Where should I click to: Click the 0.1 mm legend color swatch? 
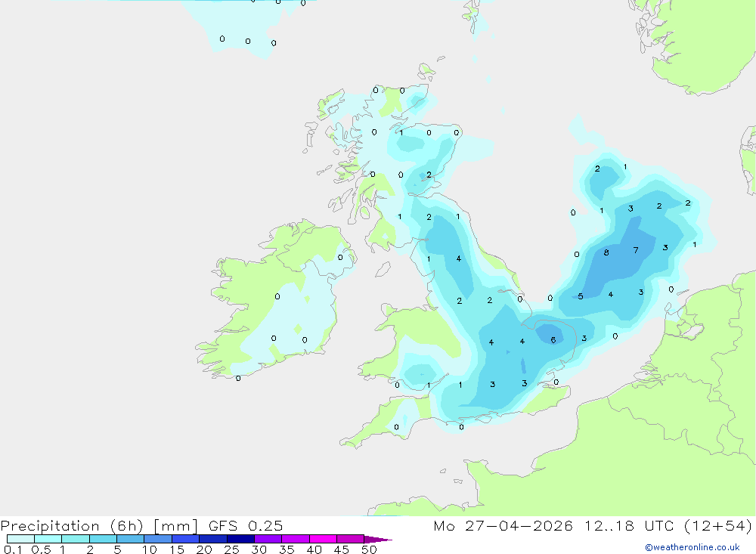pyautogui.click(x=20, y=539)
